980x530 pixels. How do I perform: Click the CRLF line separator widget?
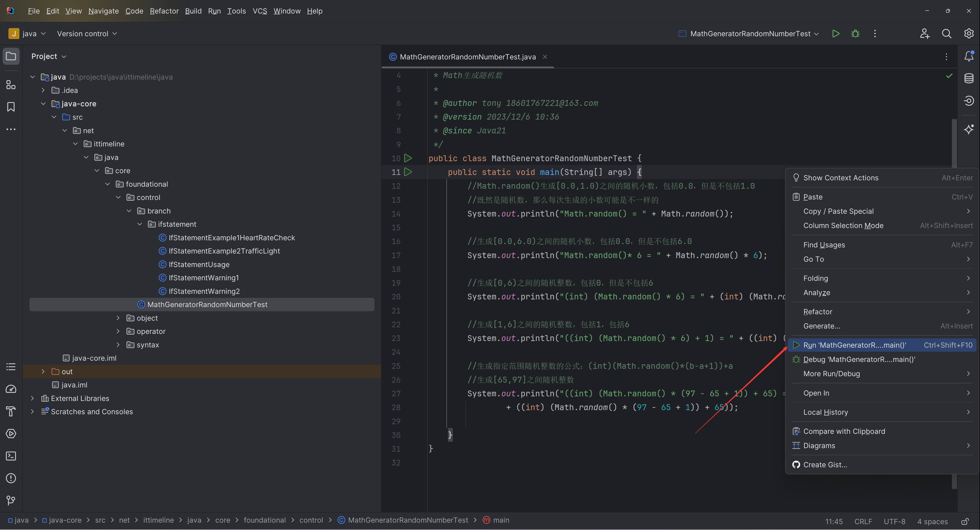coord(863,521)
